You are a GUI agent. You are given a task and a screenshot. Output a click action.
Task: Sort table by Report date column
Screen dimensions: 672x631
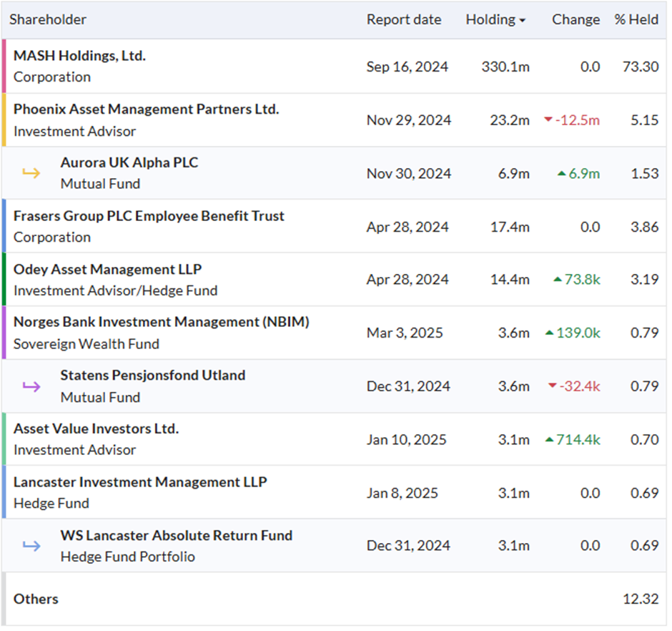coord(404,20)
